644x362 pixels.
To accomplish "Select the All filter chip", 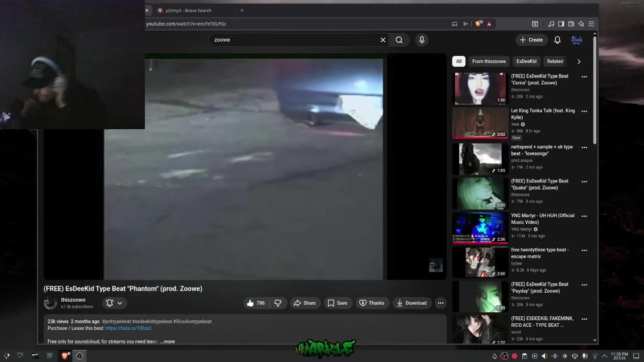I will 459,61.
